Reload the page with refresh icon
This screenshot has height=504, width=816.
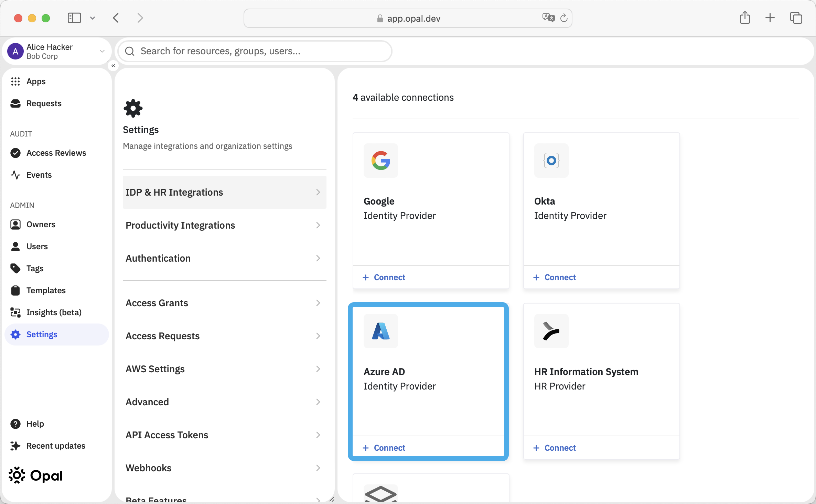point(564,18)
